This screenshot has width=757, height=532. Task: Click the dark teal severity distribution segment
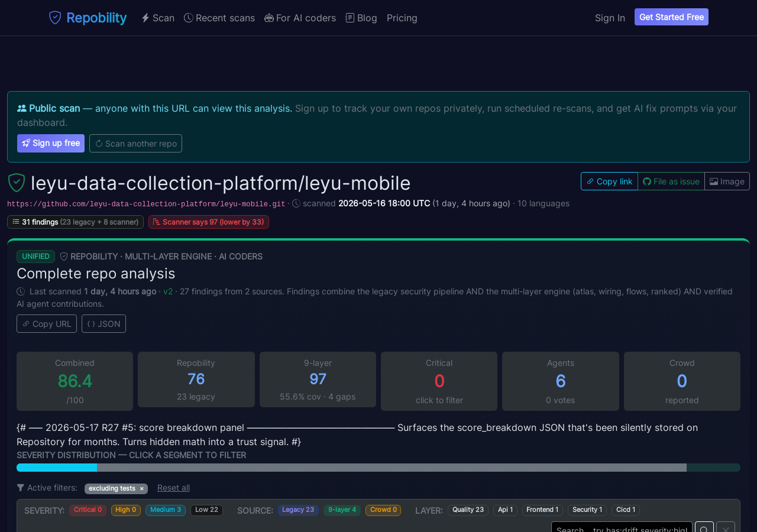713,468
